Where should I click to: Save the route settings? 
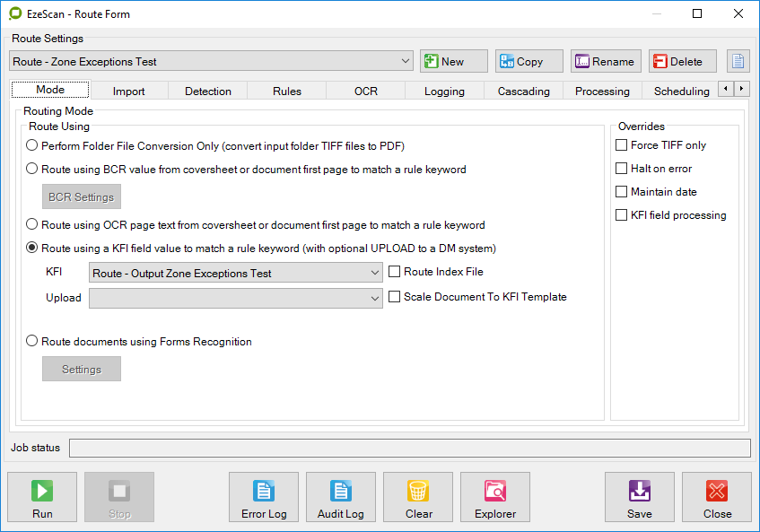(639, 497)
